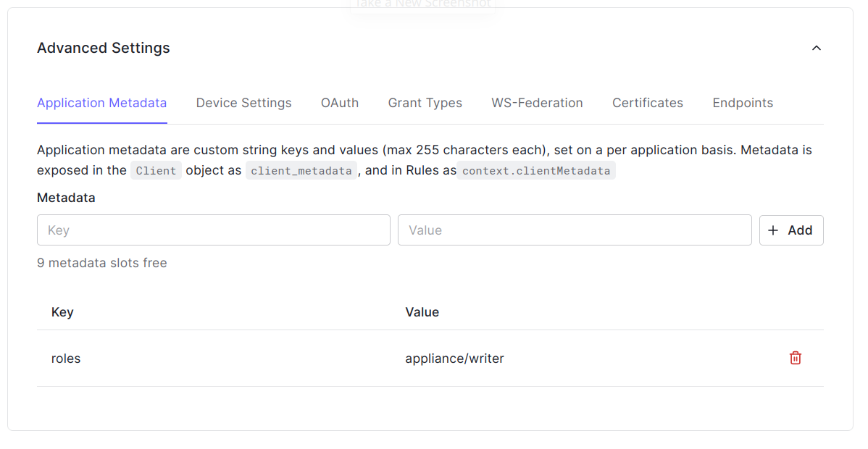Go to the WS-Federation tab
Screen dimensions: 868x449
coord(537,103)
